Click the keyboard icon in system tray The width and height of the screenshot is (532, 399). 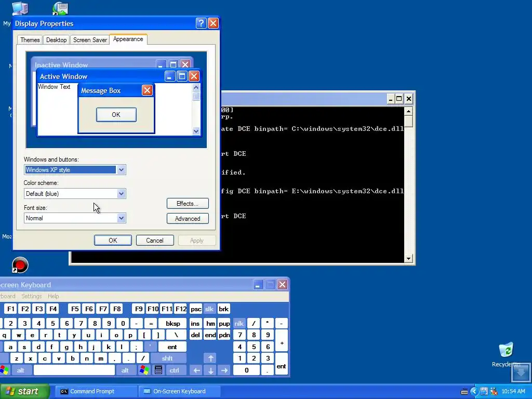tap(464, 392)
